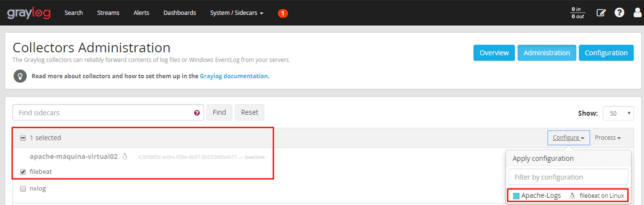This screenshot has height=205, width=644.
Task: Go to Streams in navigation
Action: coord(108,13)
